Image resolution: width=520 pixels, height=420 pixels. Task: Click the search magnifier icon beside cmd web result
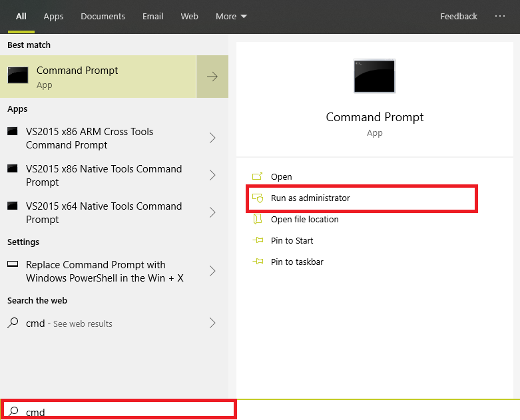[x=13, y=323]
